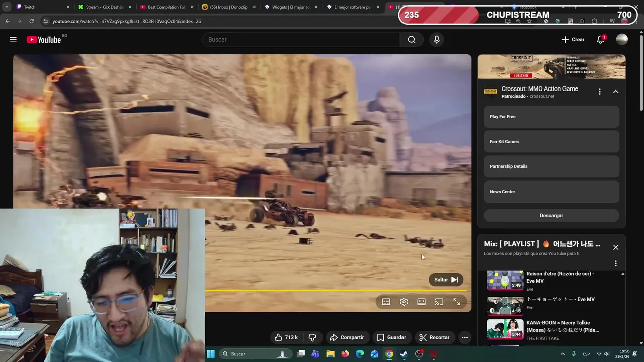
Task: Open Microsoft Teams from taskbar
Action: [315, 354]
